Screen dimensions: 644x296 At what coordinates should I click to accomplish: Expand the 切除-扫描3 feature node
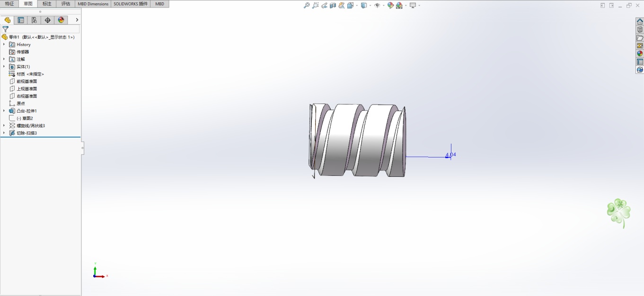[4, 133]
